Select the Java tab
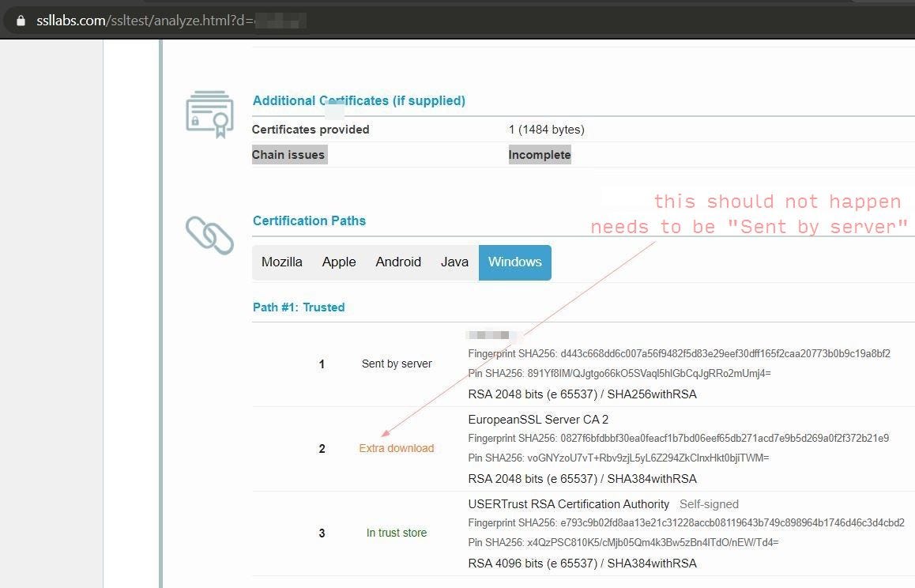Screen dimensions: 915x588 click(454, 262)
